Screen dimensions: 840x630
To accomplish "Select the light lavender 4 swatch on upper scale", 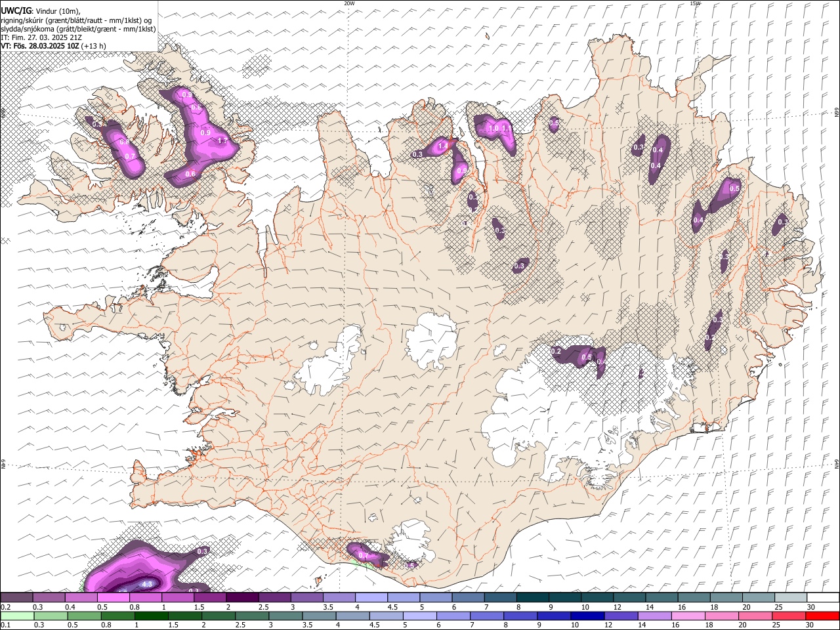I will click(371, 598).
